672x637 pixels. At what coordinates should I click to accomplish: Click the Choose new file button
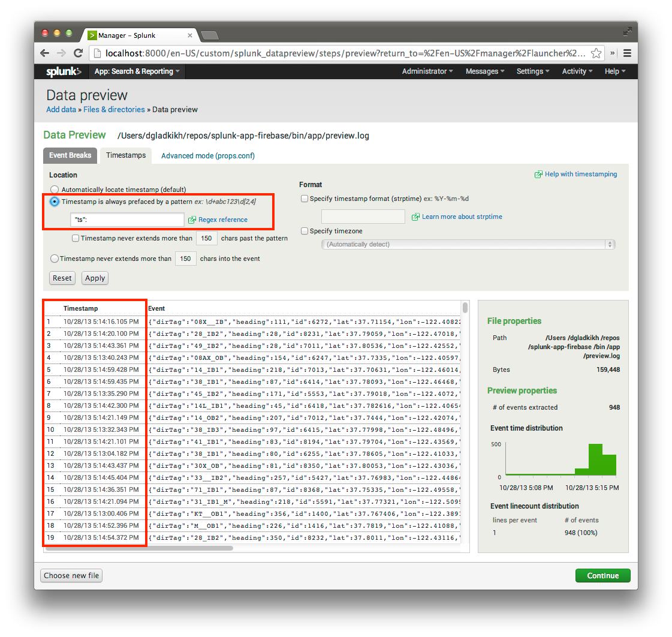point(71,576)
